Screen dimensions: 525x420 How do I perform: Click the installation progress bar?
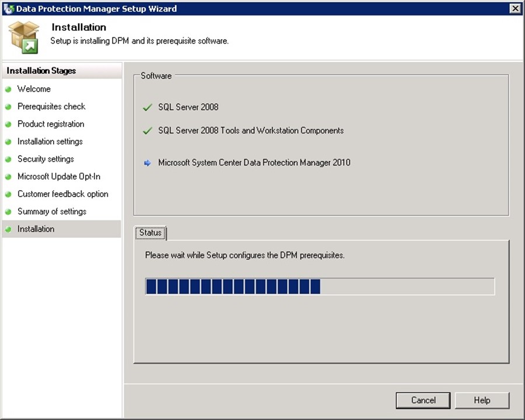point(320,286)
